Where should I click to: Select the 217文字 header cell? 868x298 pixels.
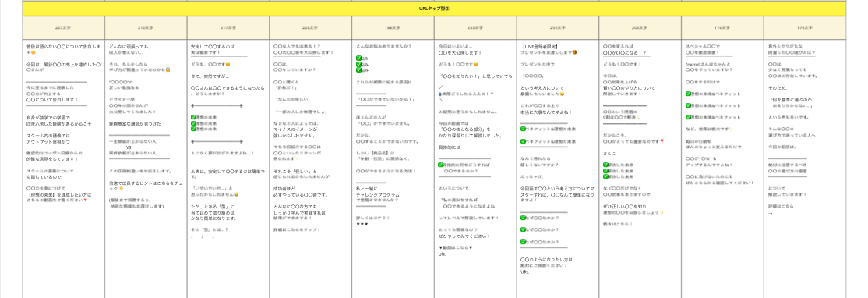click(x=228, y=27)
